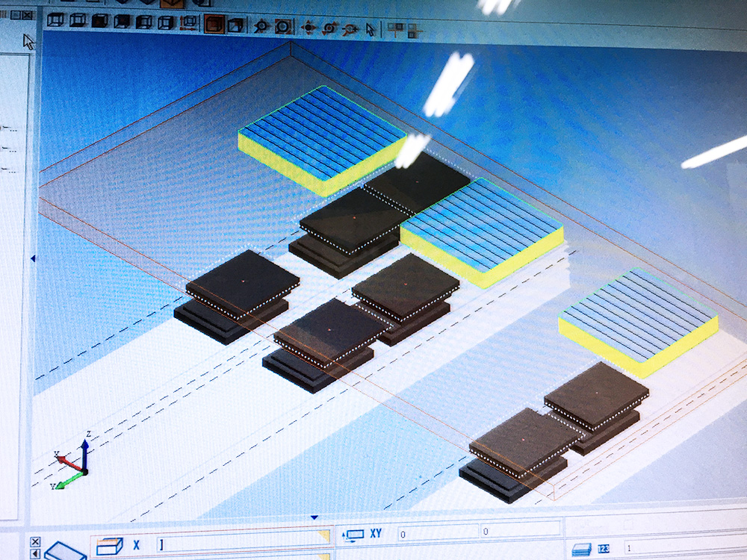Toggle the highlighted orange shaded view mode
747x560 pixels.
[214, 23]
